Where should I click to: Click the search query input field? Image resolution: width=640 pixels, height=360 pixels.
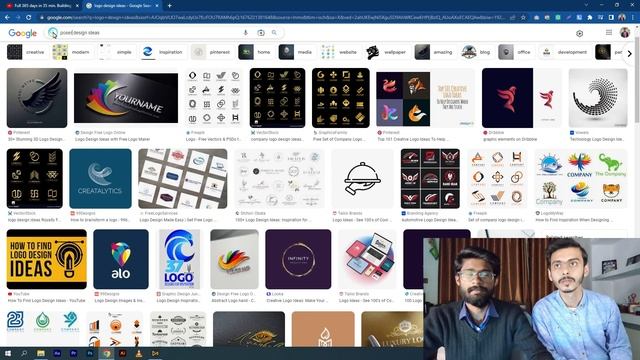coord(149,33)
